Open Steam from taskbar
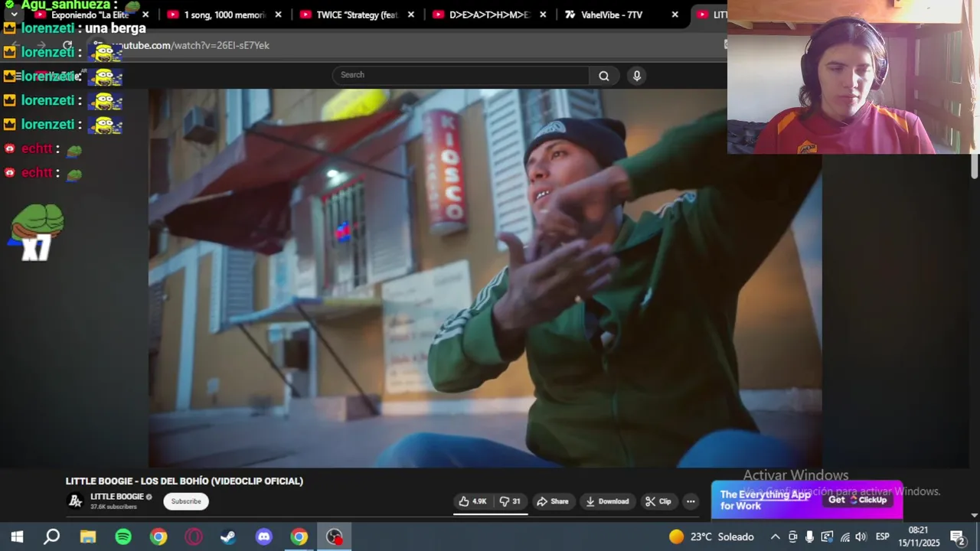Viewport: 980px width, 551px height. point(228,536)
